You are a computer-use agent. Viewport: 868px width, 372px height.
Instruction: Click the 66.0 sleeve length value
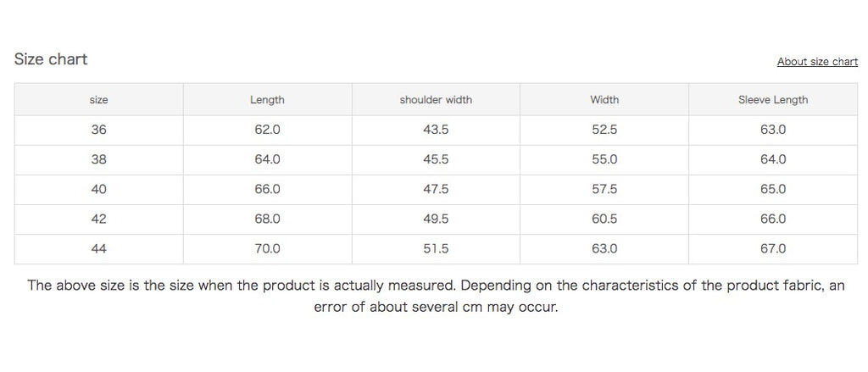click(773, 219)
